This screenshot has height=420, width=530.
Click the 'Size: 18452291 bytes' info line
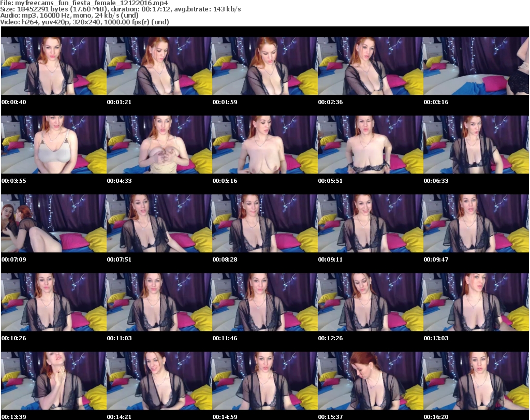pos(120,9)
